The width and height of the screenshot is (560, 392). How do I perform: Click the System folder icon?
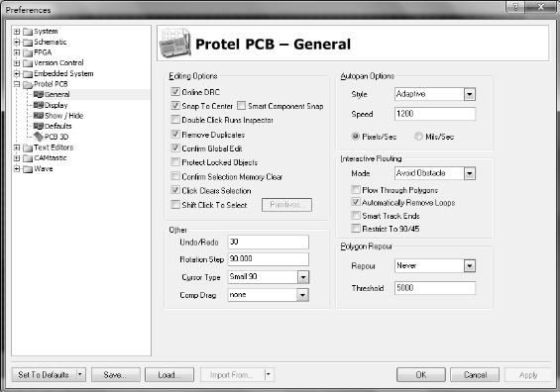click(x=28, y=32)
